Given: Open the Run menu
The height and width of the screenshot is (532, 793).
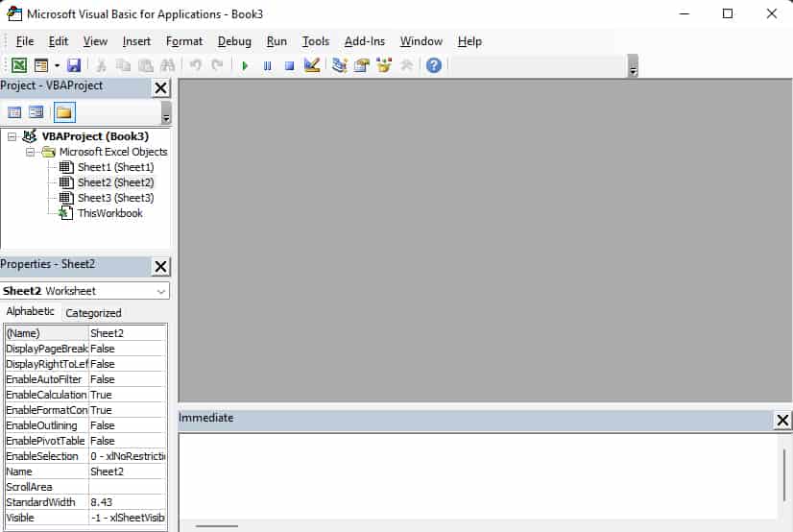Looking at the screenshot, I should (276, 41).
